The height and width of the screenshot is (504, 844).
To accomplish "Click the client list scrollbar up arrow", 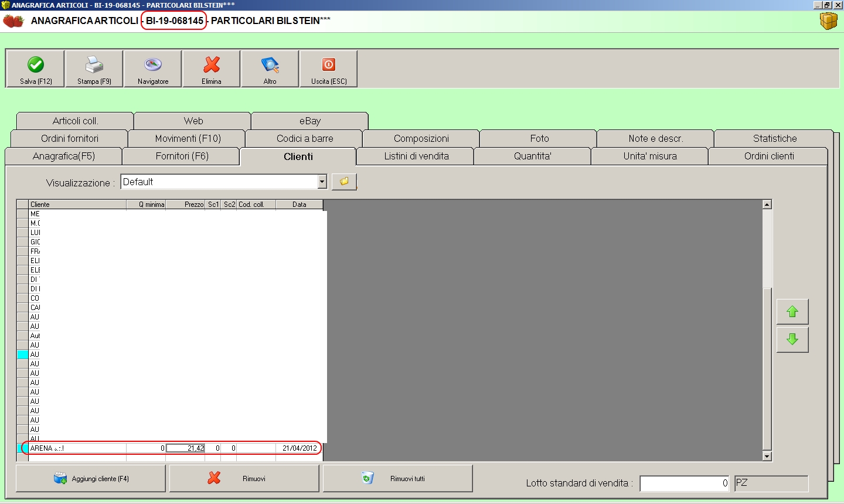I will 767,205.
